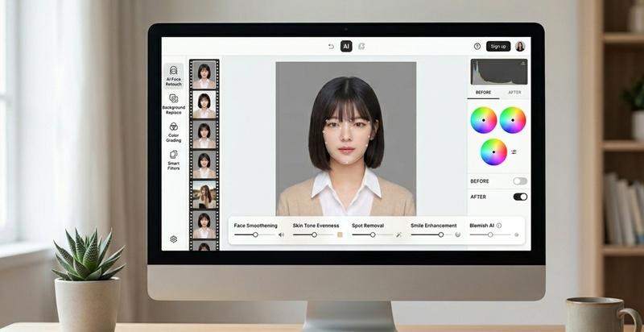Screen dimensions: 644x332
Task: Adjust the Face Smoothening slider handle
Action: pyautogui.click(x=255, y=234)
